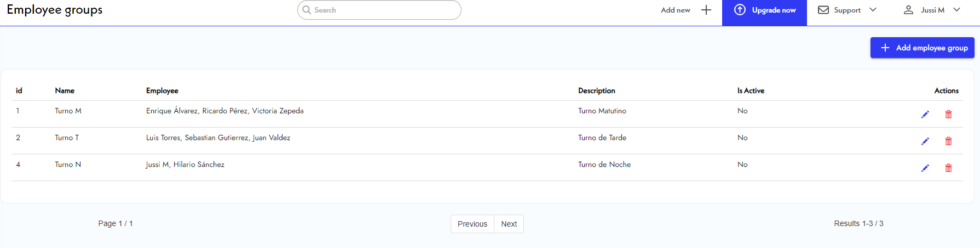Click Add employee group button
Screen dimensions: 980x248
pos(922,48)
